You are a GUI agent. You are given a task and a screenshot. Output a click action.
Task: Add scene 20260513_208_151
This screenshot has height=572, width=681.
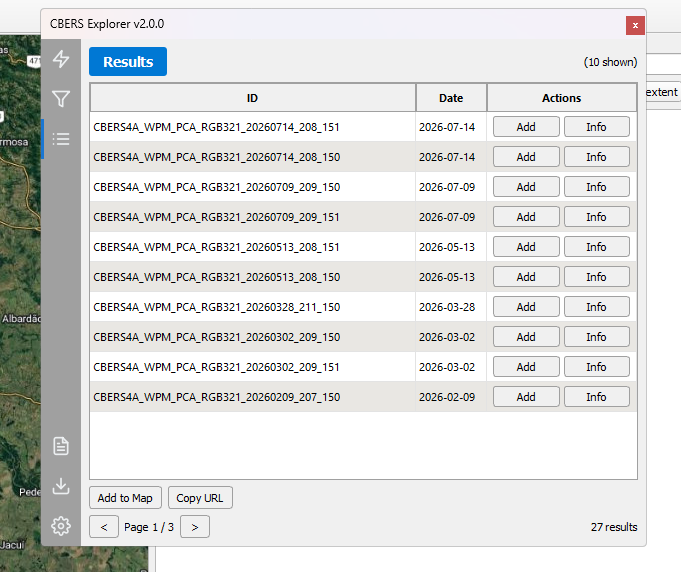pos(526,247)
